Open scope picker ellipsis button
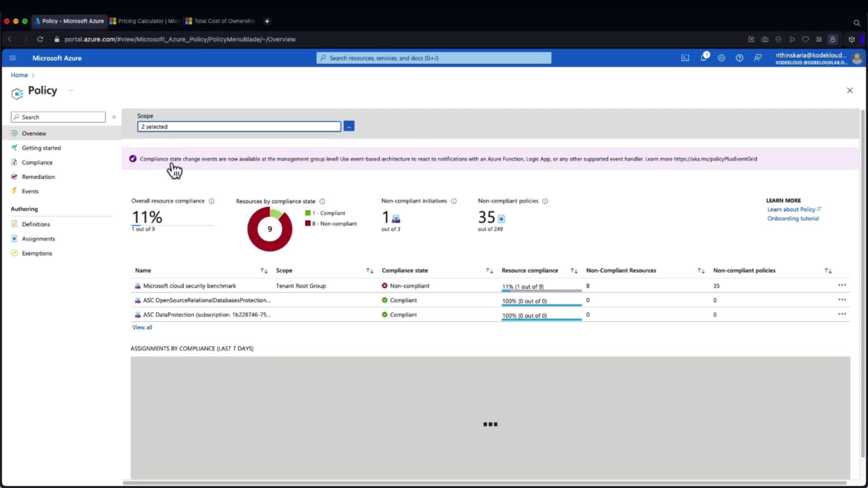 coord(349,127)
